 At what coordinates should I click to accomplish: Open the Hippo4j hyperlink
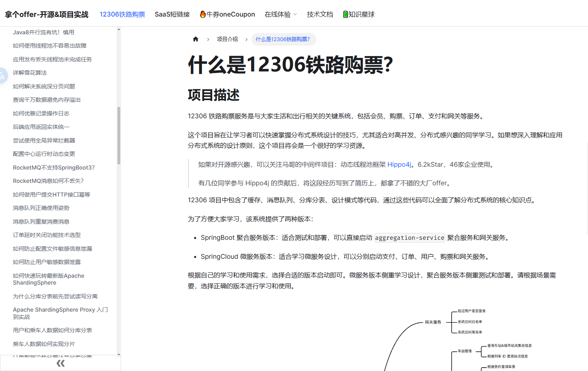point(399,164)
